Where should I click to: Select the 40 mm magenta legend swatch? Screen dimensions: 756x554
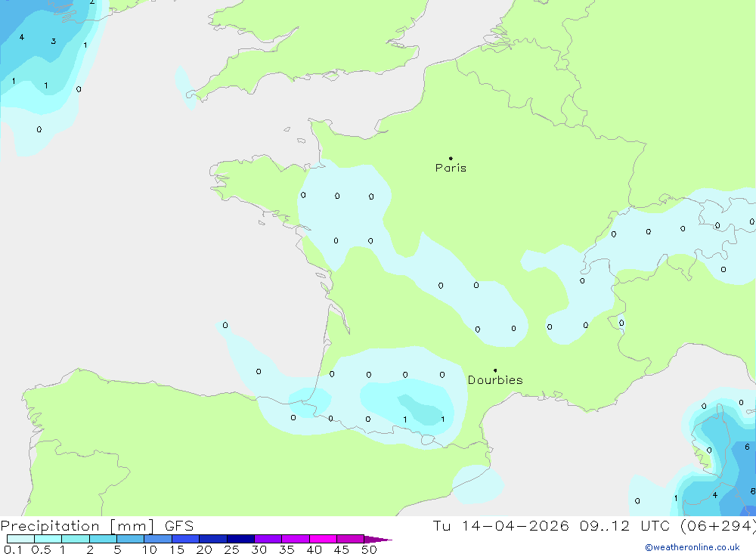tap(323, 539)
